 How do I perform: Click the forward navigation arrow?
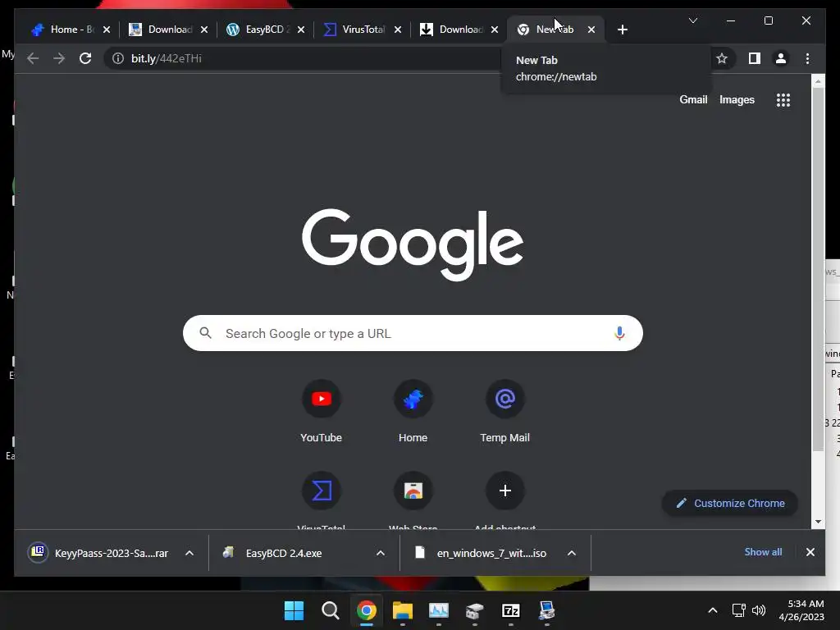point(59,58)
